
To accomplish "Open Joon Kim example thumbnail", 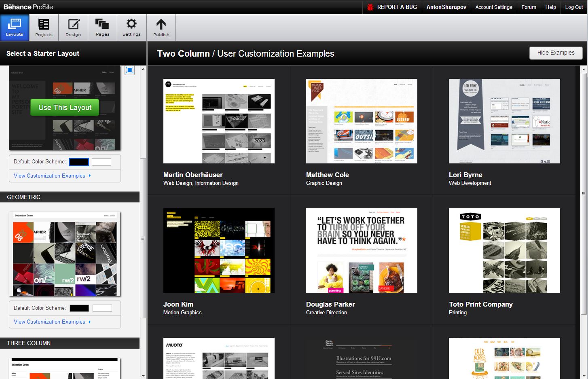I will click(x=219, y=250).
